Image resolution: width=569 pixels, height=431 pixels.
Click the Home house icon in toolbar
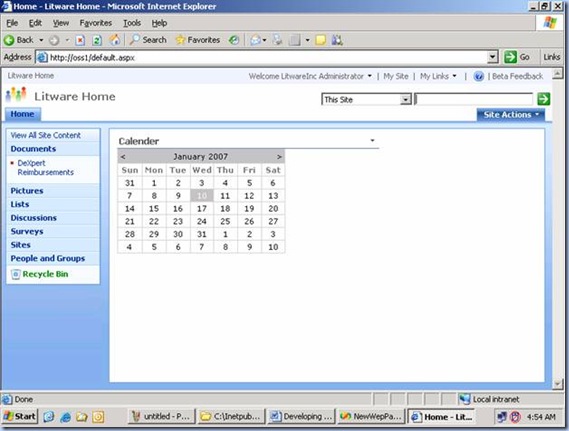[x=115, y=40]
